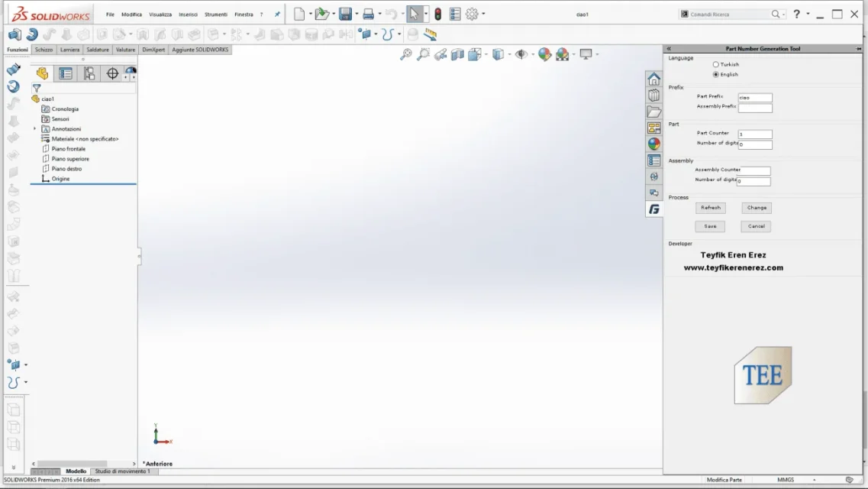Collapse the task pane with double chevron
The width and height of the screenshot is (868, 489).
(x=669, y=49)
